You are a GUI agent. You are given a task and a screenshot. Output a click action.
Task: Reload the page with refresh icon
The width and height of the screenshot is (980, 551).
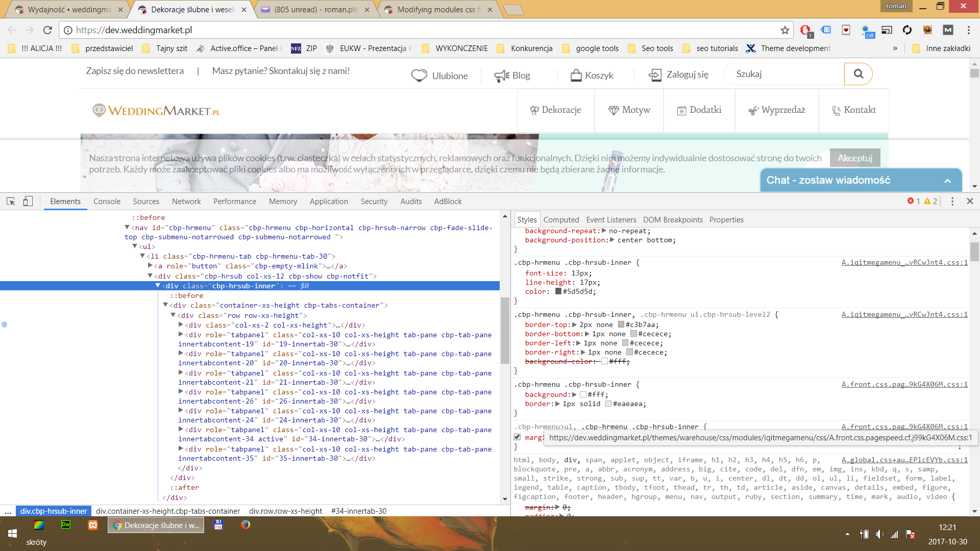(x=47, y=30)
